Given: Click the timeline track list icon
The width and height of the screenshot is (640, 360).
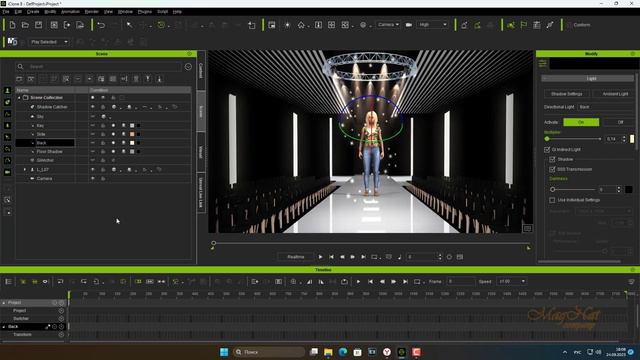Looking at the screenshot, I should click(x=8, y=282).
